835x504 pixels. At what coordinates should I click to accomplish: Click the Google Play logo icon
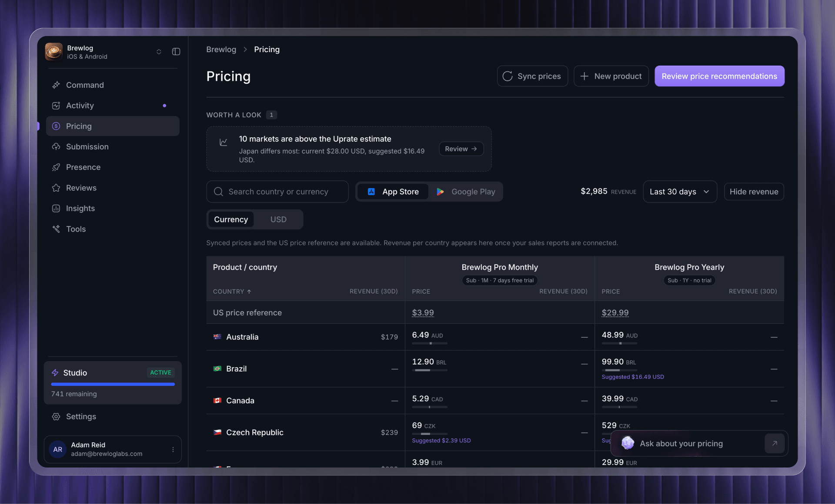click(440, 192)
